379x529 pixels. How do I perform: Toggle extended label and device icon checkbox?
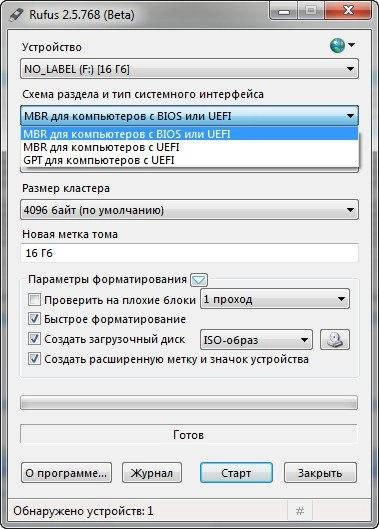click(x=34, y=359)
